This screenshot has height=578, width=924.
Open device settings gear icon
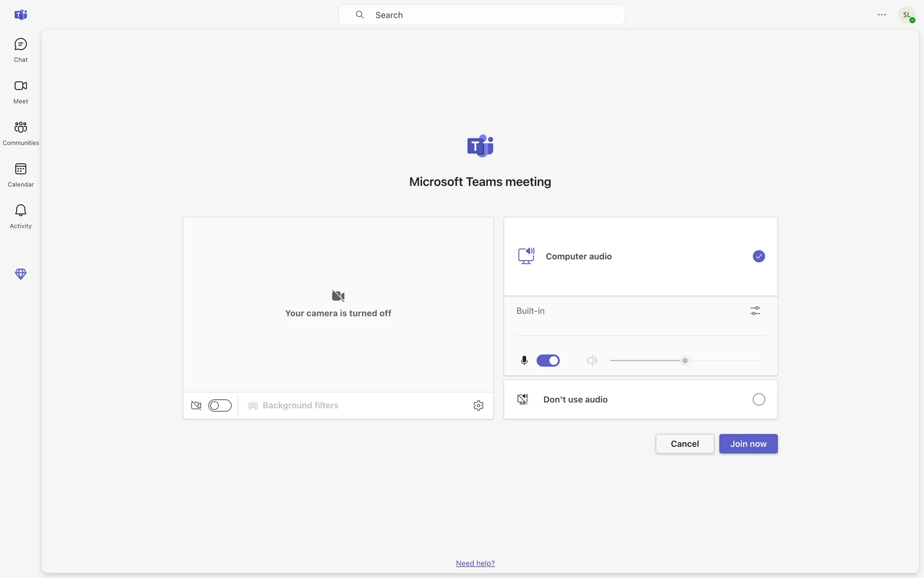(478, 406)
